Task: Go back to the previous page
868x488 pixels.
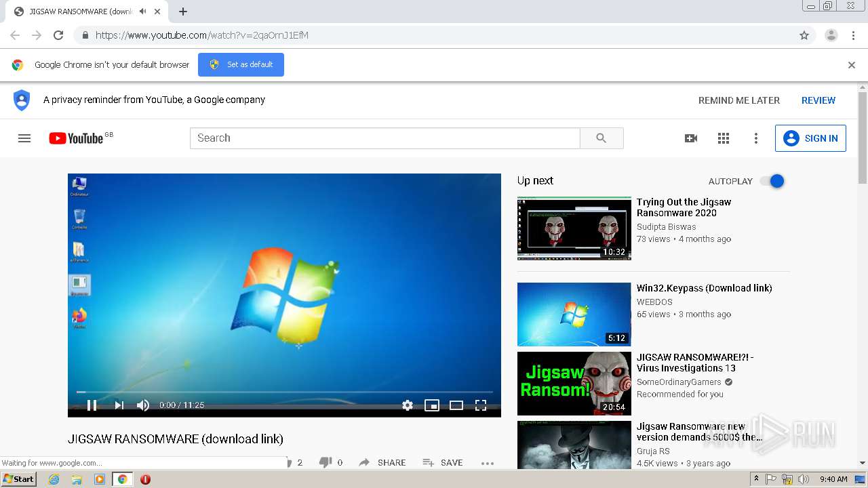Action: pos(15,35)
